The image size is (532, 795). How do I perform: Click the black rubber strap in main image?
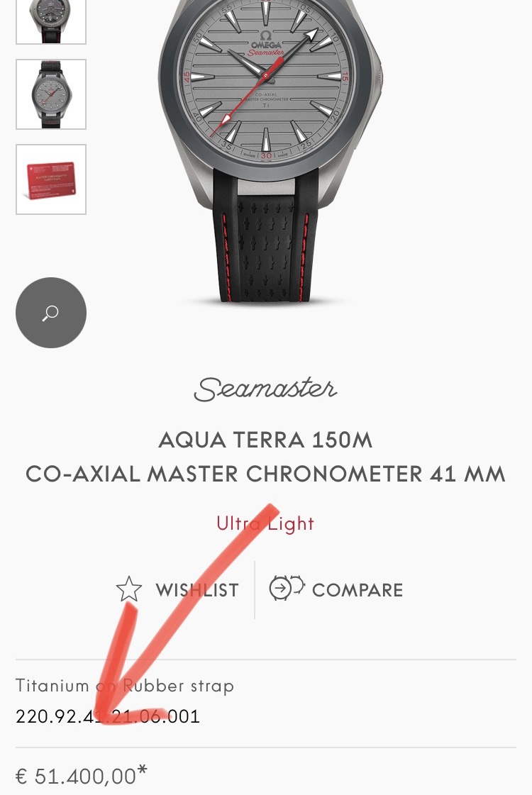266,238
